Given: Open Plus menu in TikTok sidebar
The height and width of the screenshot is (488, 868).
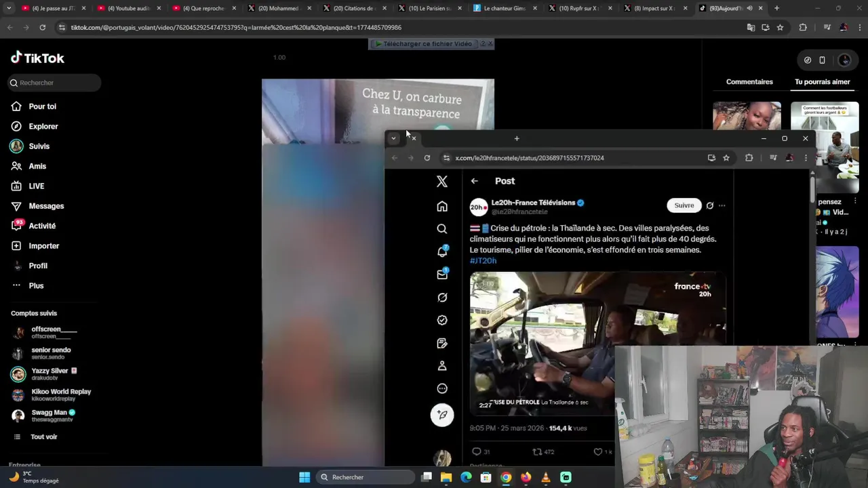Looking at the screenshot, I should [x=36, y=285].
